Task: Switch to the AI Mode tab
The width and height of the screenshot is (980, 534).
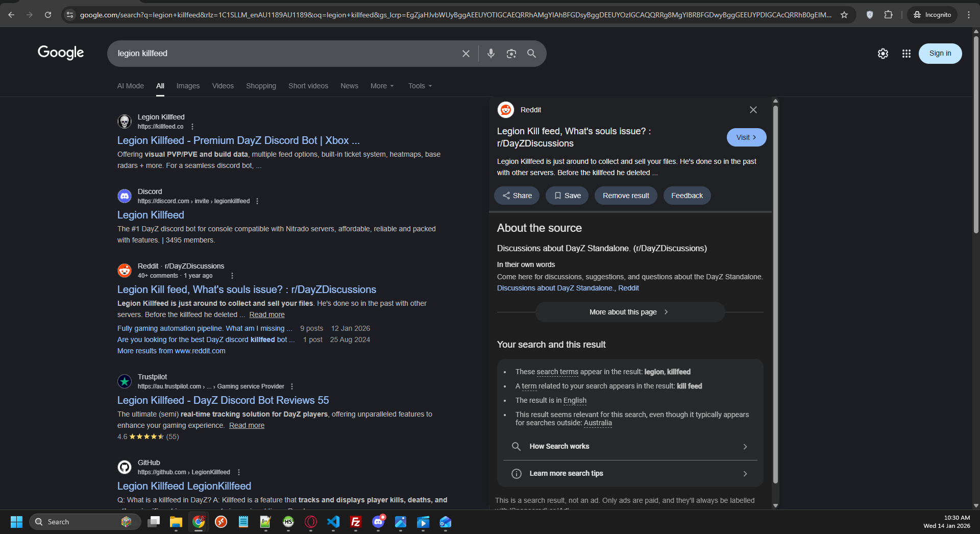Action: coord(131,86)
